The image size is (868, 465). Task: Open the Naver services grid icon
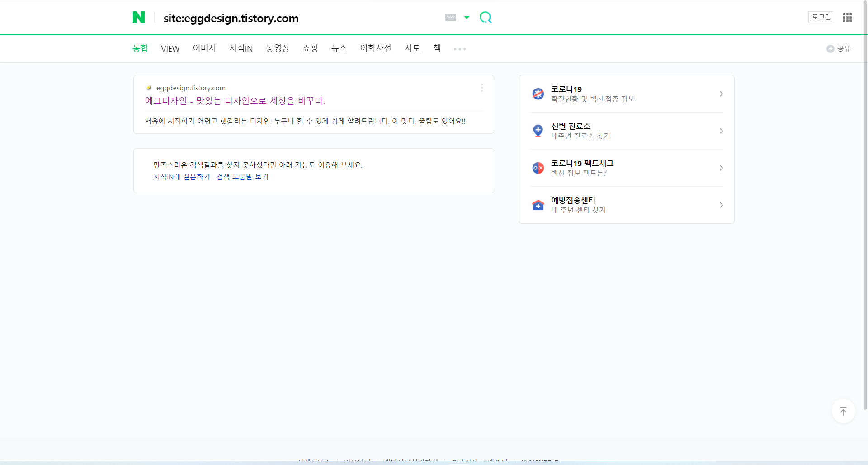click(848, 17)
